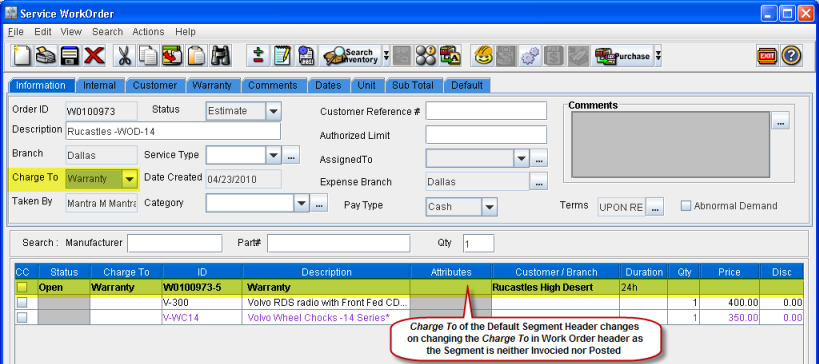Screen dimensions: 819x364
Task: Click the PDF document icon
Action: (x=307, y=55)
